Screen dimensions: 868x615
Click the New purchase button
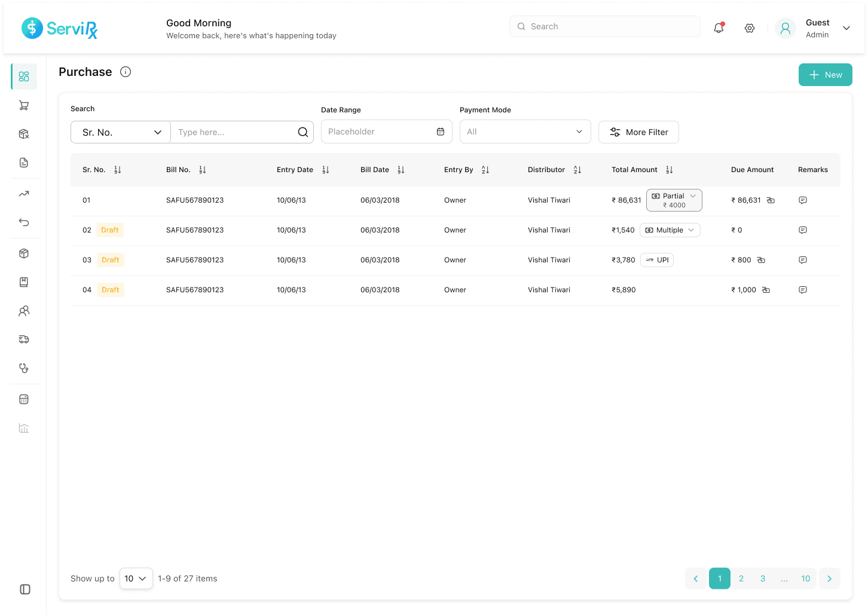click(x=825, y=75)
